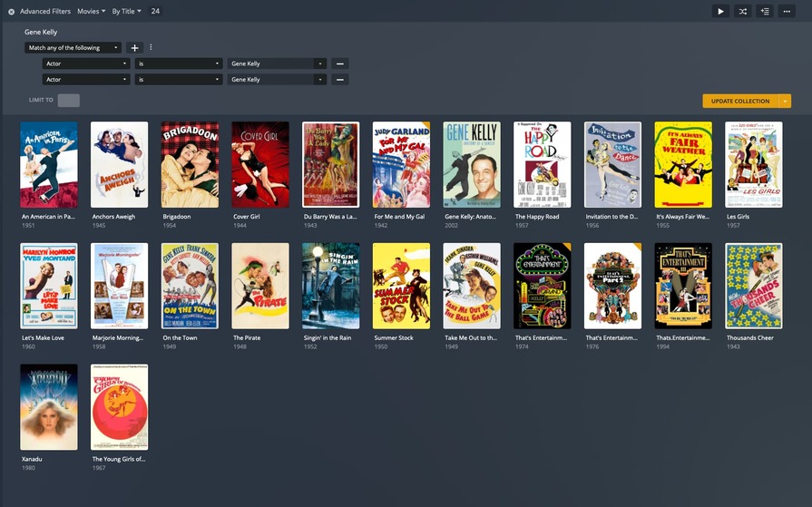
Task: Open The Pirate poster
Action: point(260,286)
